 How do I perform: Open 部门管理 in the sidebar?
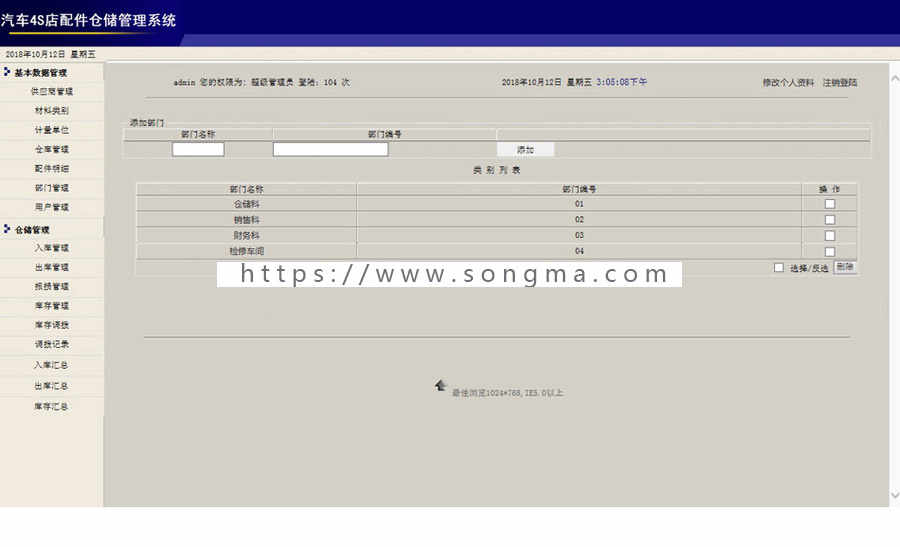pos(52,188)
